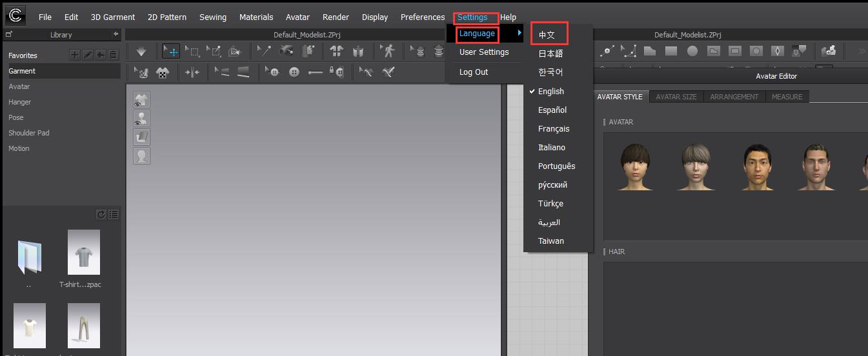Click the pencil edit favorites icon
Image resolution: width=868 pixels, height=356 pixels.
pyautogui.click(x=88, y=55)
